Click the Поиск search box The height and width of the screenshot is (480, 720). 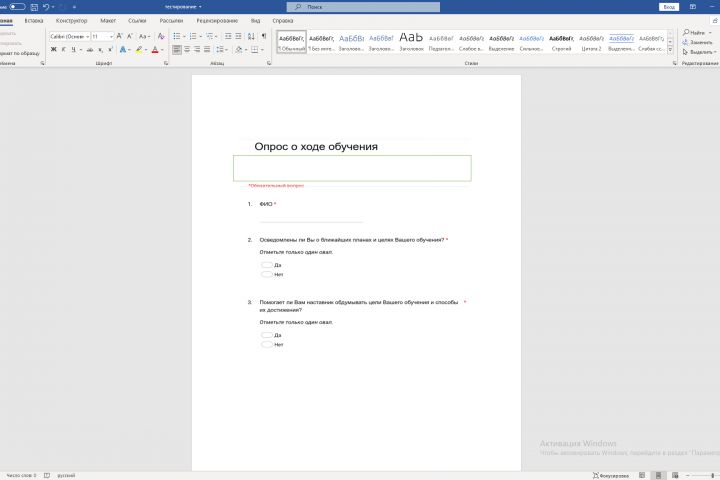tap(363, 7)
